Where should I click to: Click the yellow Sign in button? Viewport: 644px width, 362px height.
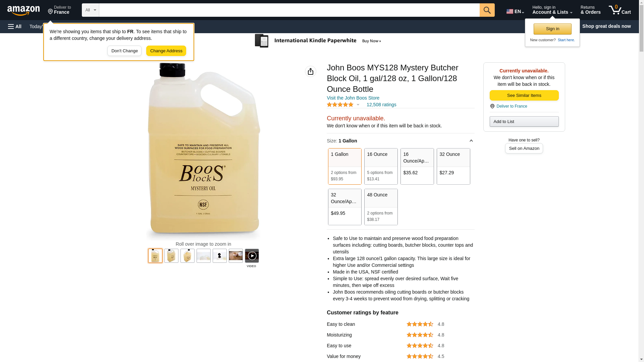click(x=552, y=29)
